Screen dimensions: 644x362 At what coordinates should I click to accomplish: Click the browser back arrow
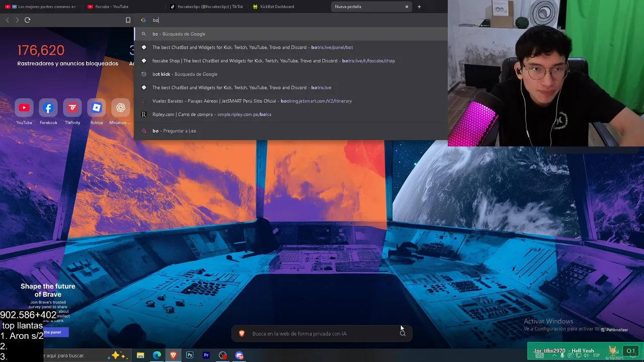coord(7,20)
